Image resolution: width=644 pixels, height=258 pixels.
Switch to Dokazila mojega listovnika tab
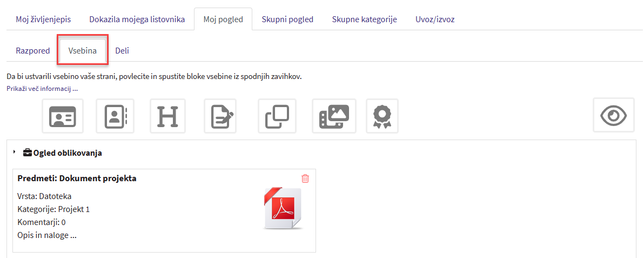[x=137, y=19]
